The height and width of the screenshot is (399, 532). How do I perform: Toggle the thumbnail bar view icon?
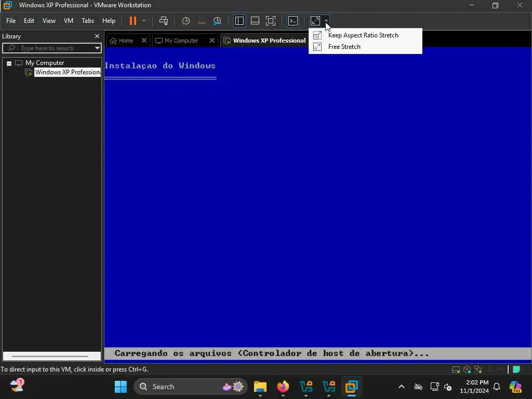click(255, 21)
